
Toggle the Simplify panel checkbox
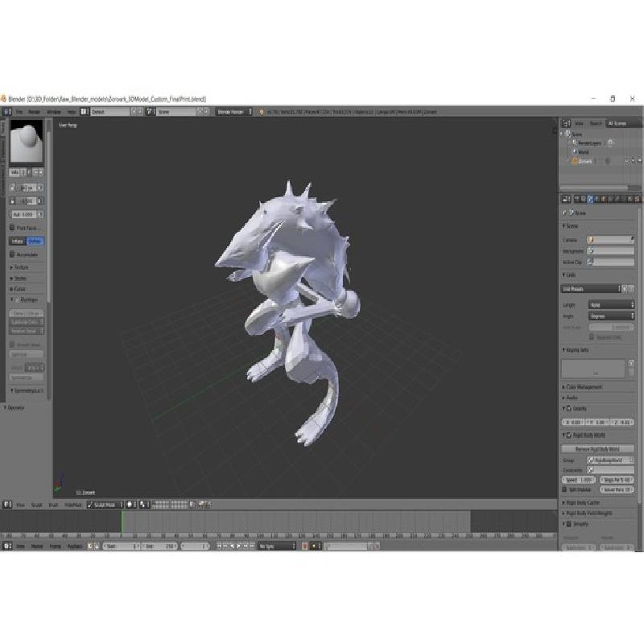point(569,524)
